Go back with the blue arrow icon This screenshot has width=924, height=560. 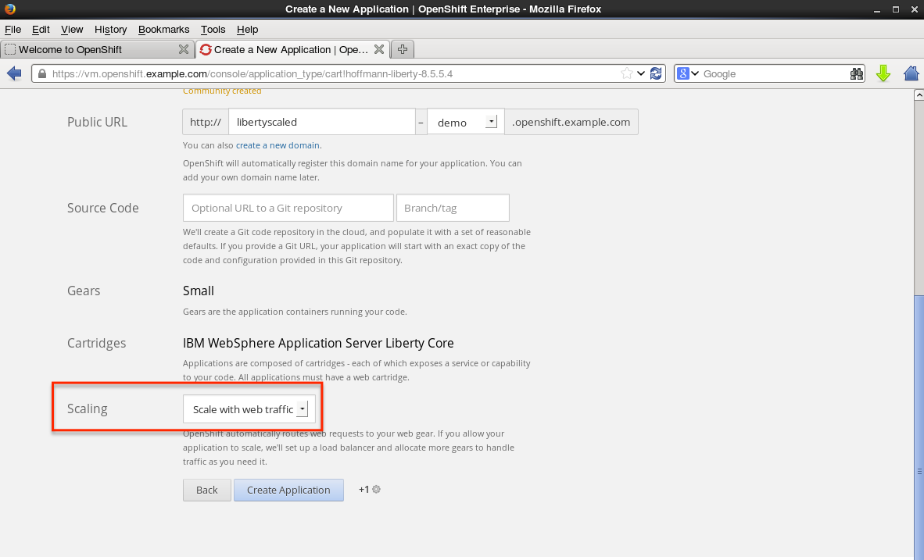(14, 73)
